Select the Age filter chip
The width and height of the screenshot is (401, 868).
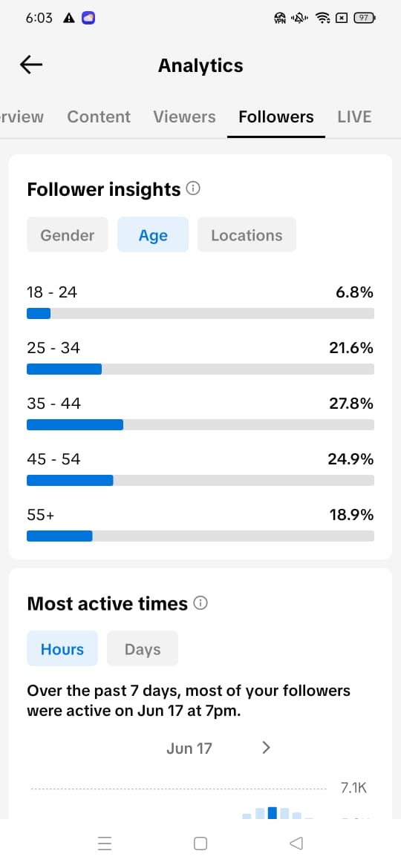(x=153, y=234)
